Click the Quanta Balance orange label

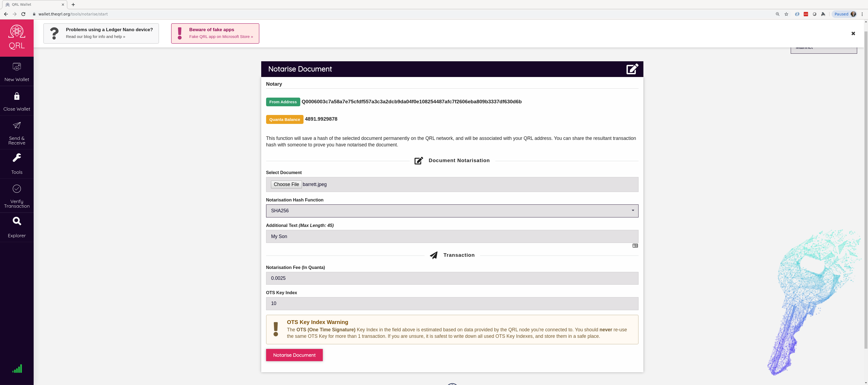(x=284, y=120)
